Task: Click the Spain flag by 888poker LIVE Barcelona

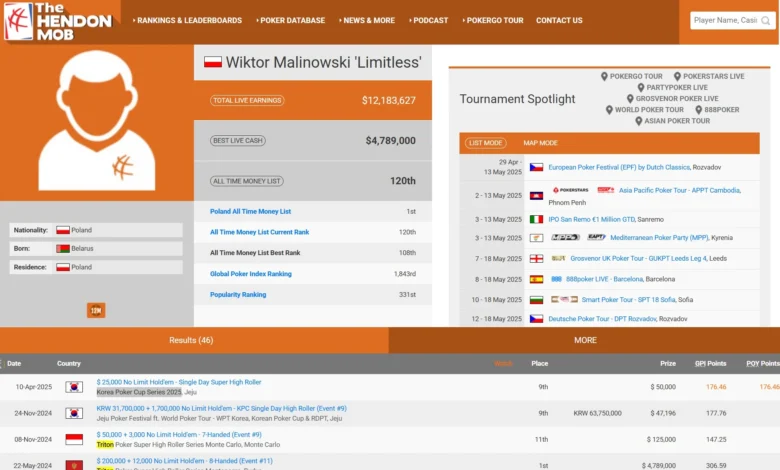Action: click(x=536, y=280)
